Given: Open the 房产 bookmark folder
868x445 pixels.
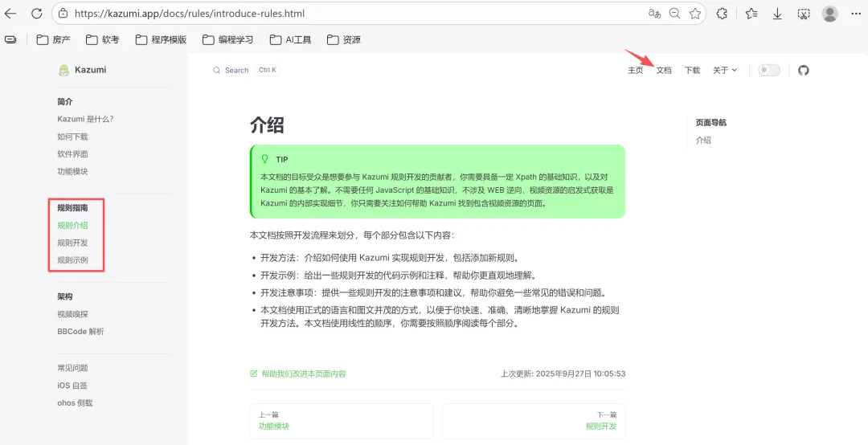Looking at the screenshot, I should pyautogui.click(x=54, y=39).
